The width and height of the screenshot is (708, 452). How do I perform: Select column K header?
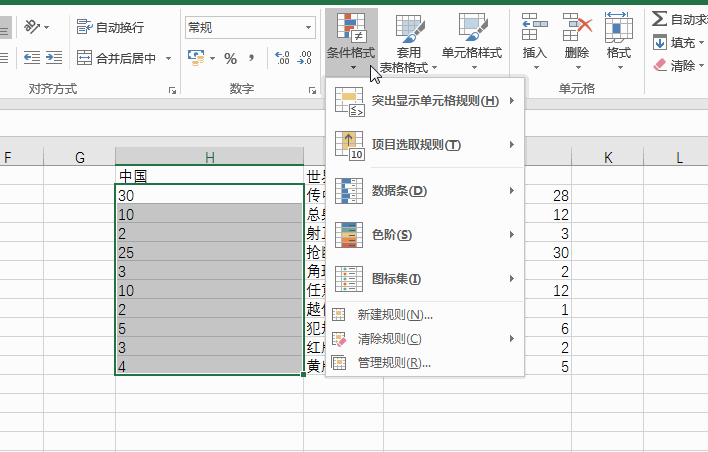point(608,157)
